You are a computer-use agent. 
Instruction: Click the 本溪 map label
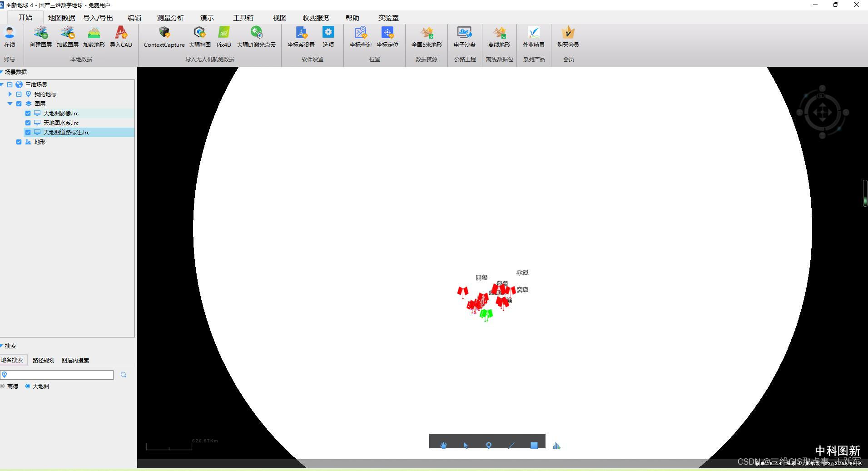click(x=522, y=273)
